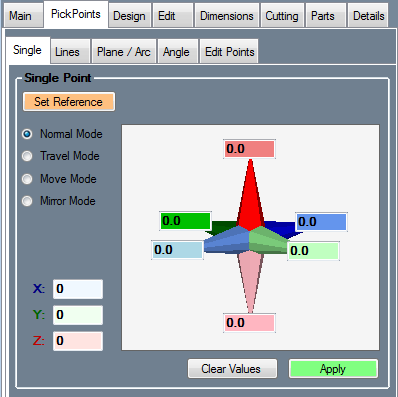Open the Main tab
Image resolution: width=398 pixels, height=397 pixels.
click(23, 16)
